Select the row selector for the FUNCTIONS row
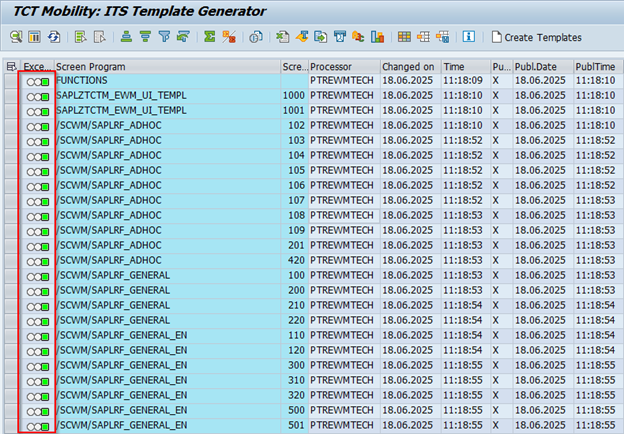 tap(11, 80)
